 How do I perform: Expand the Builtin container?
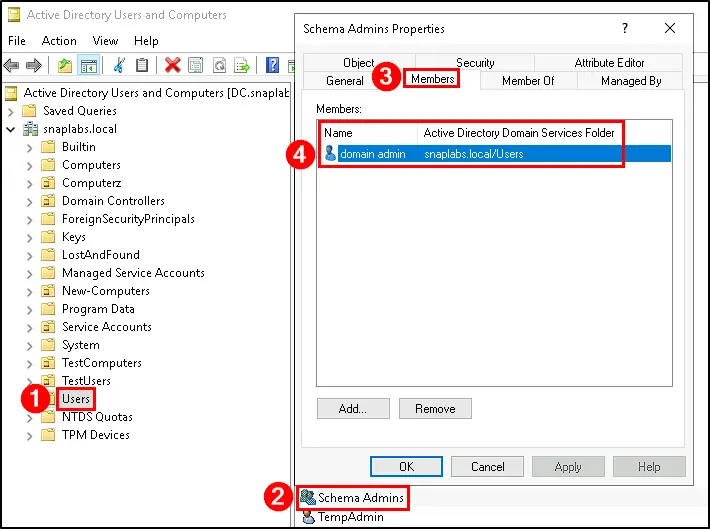click(x=29, y=147)
